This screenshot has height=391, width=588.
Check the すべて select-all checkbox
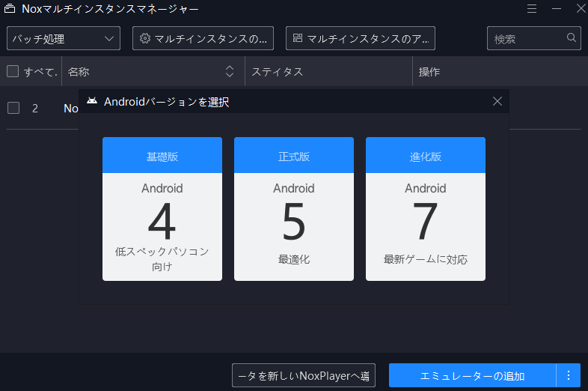13,71
